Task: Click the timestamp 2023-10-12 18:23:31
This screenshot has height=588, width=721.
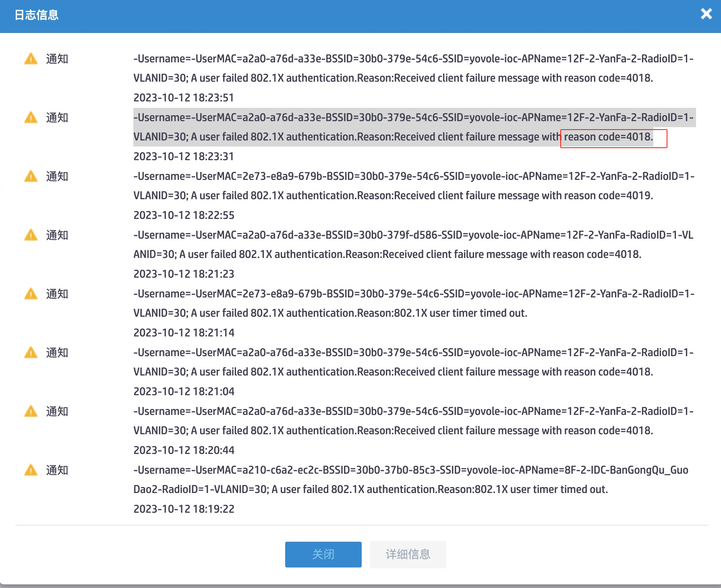Action: (x=184, y=157)
